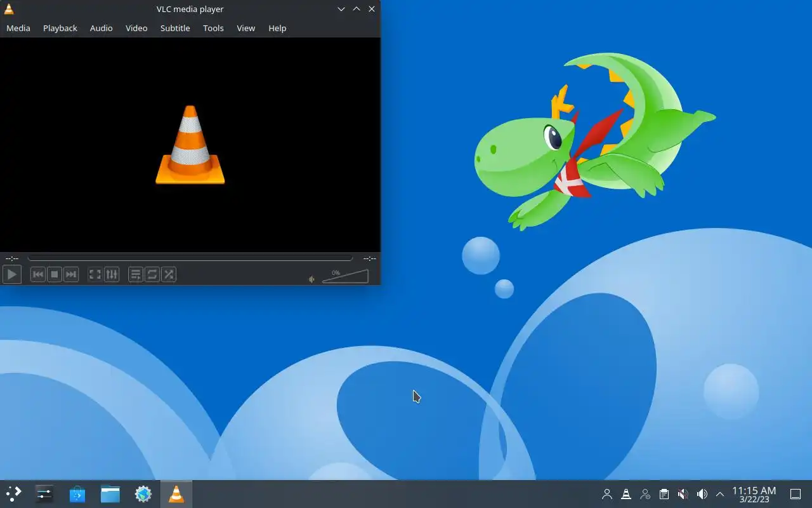This screenshot has height=508, width=812.
Task: Jump to the previous media track
Action: point(38,274)
